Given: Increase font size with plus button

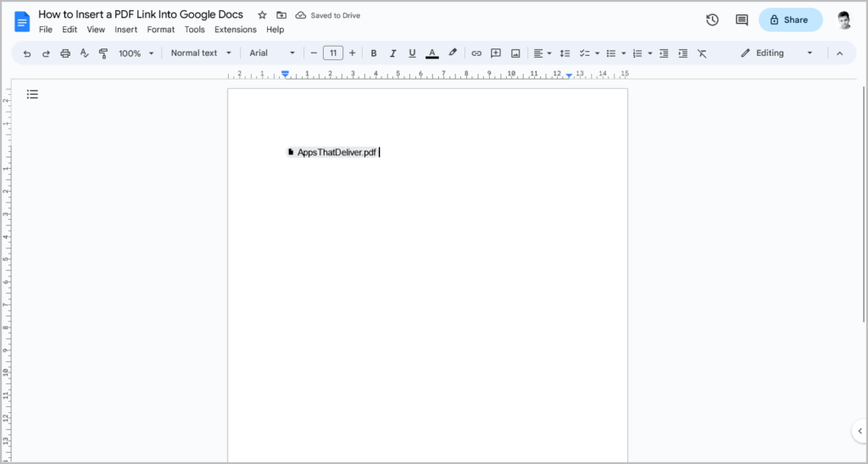Looking at the screenshot, I should [352, 53].
